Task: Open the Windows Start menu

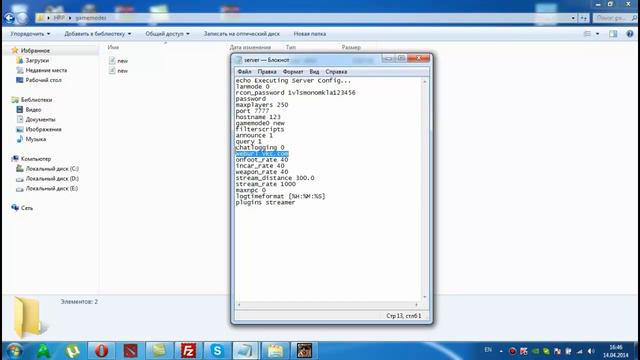Action: click(15, 351)
